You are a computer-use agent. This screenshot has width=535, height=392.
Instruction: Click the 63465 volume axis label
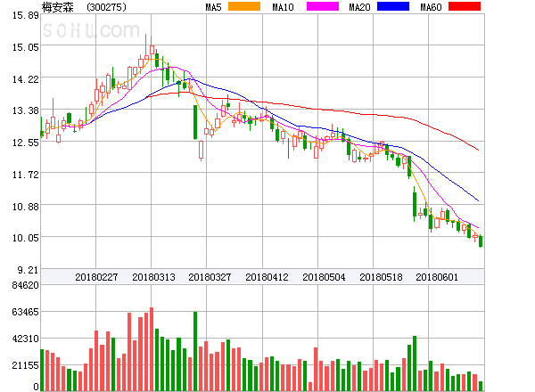click(26, 312)
